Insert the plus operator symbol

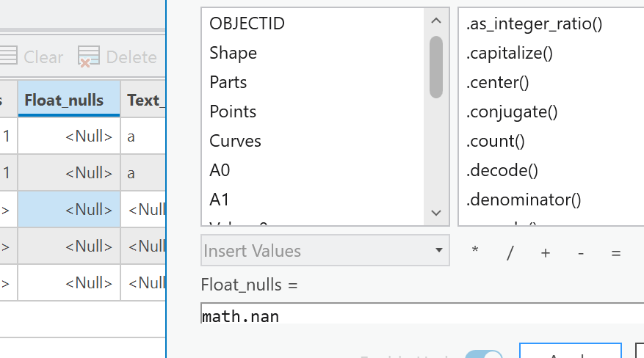[546, 252]
